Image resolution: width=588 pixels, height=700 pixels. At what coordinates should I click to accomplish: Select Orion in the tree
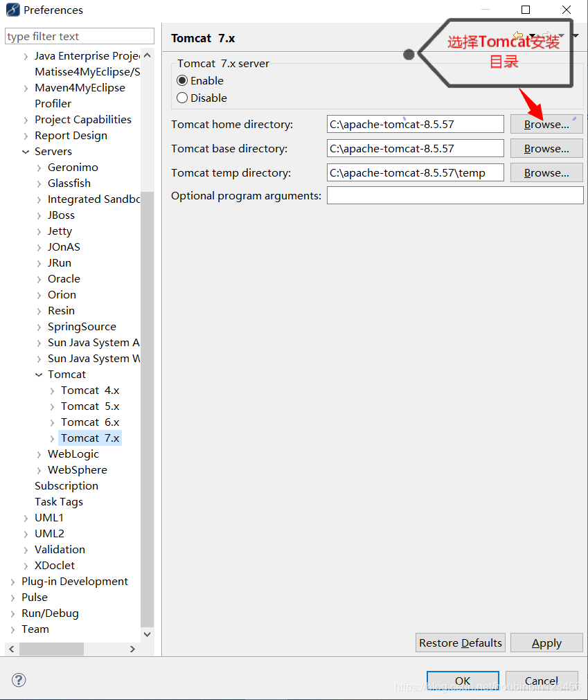click(x=62, y=295)
